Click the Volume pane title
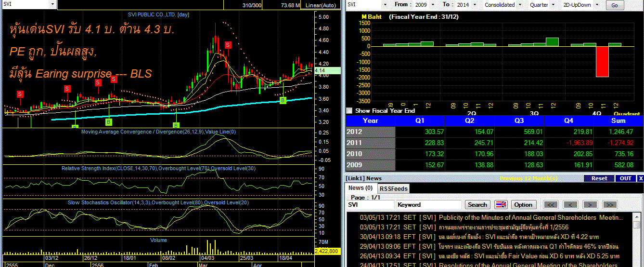The image size is (644, 267). (158, 240)
